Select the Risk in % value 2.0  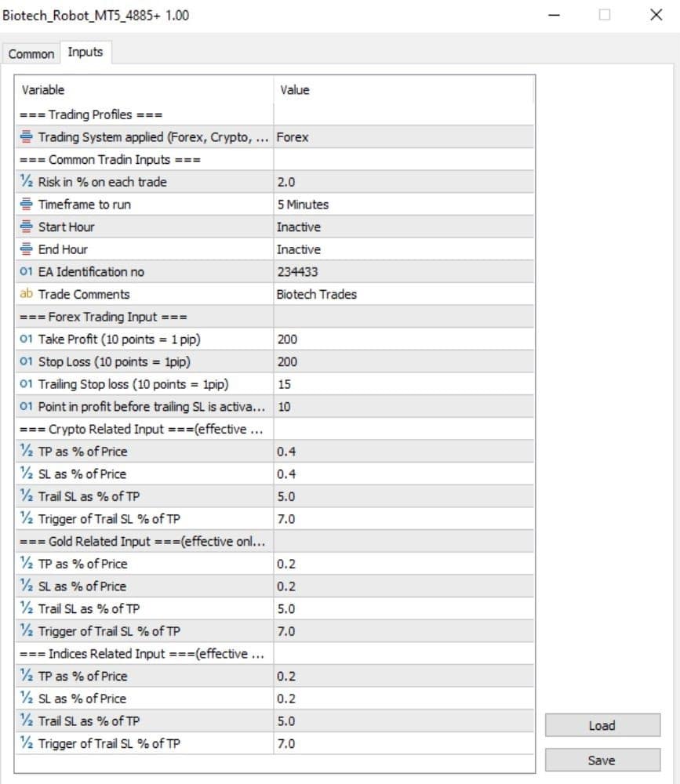click(x=404, y=182)
